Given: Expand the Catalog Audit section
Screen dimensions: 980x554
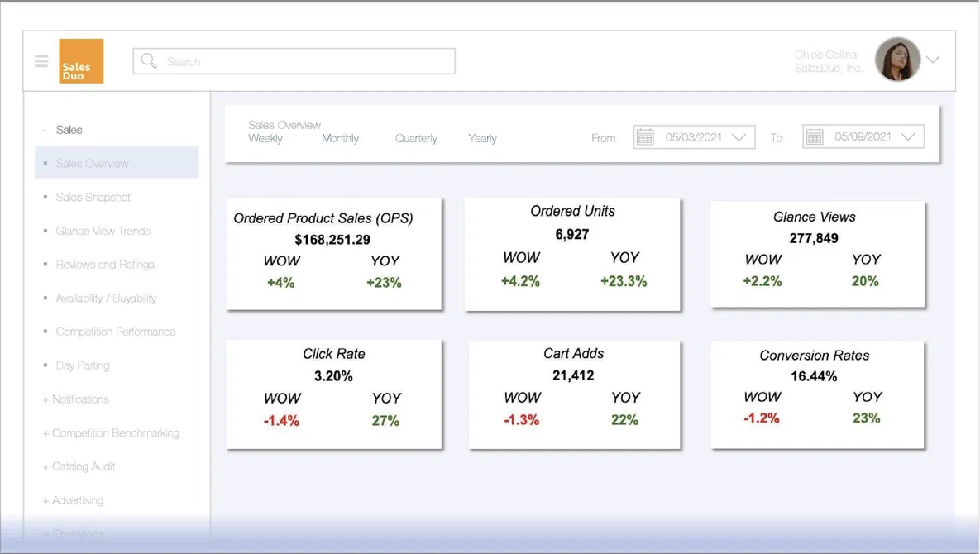Looking at the screenshot, I should click(x=79, y=466).
